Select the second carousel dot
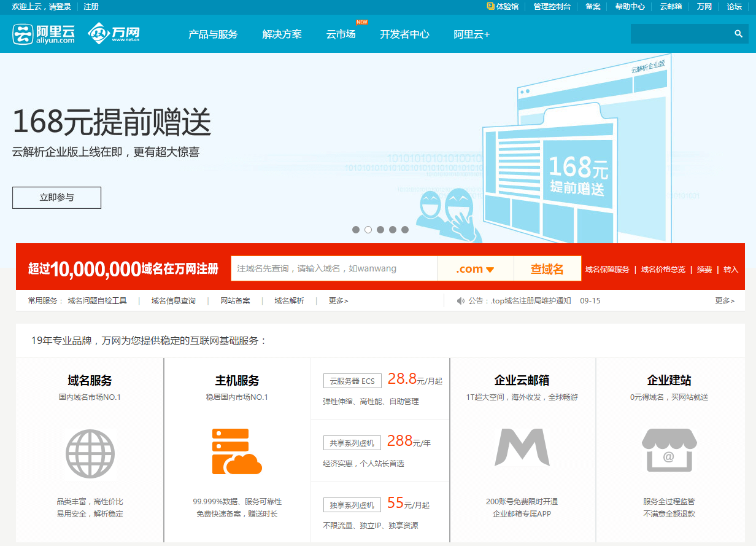756x546 pixels. (x=368, y=230)
